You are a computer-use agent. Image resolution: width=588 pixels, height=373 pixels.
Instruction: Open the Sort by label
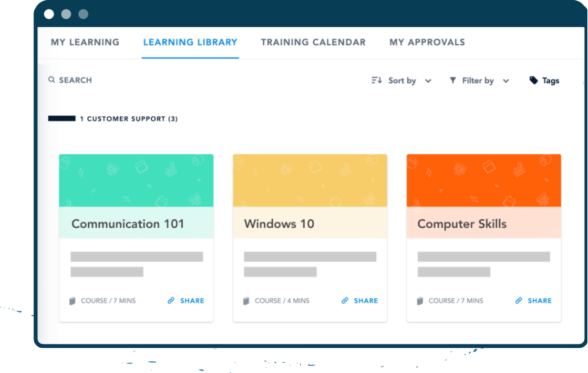pos(402,81)
